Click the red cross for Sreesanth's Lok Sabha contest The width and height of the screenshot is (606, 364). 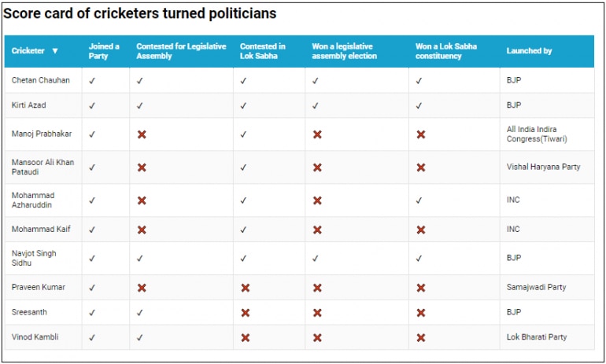tap(246, 313)
